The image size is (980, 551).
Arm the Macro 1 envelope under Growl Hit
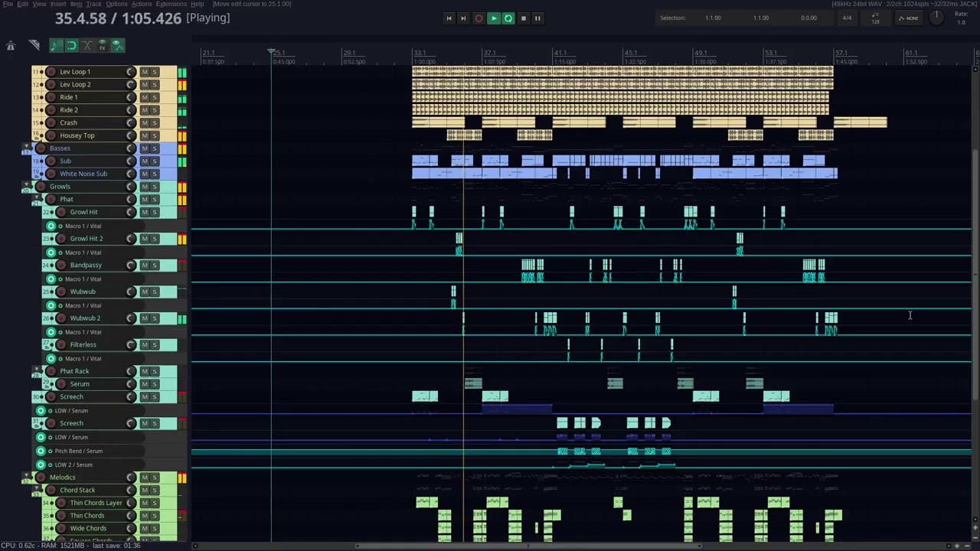coord(51,227)
